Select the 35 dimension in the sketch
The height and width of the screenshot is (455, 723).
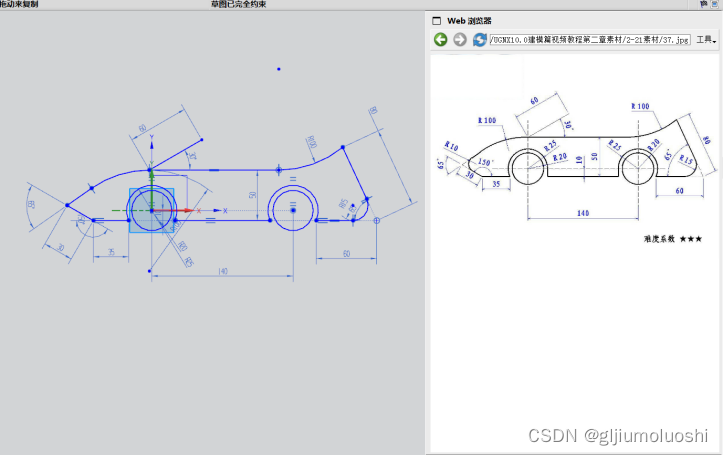pos(111,252)
